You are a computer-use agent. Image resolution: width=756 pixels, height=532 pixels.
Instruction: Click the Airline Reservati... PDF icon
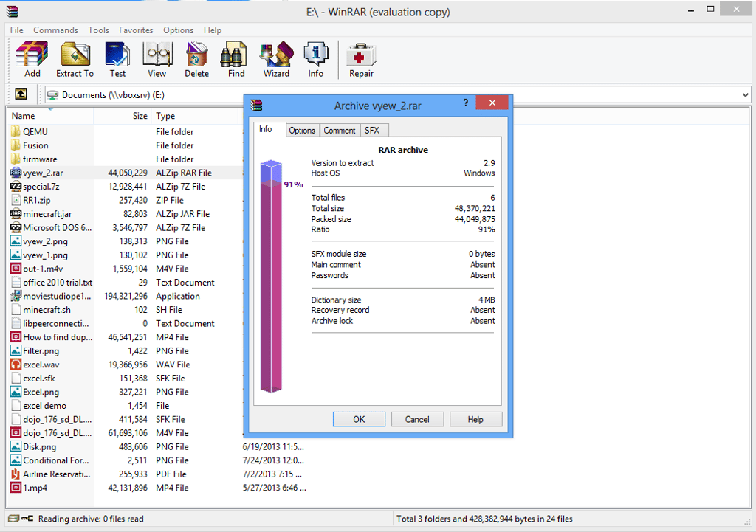point(16,474)
